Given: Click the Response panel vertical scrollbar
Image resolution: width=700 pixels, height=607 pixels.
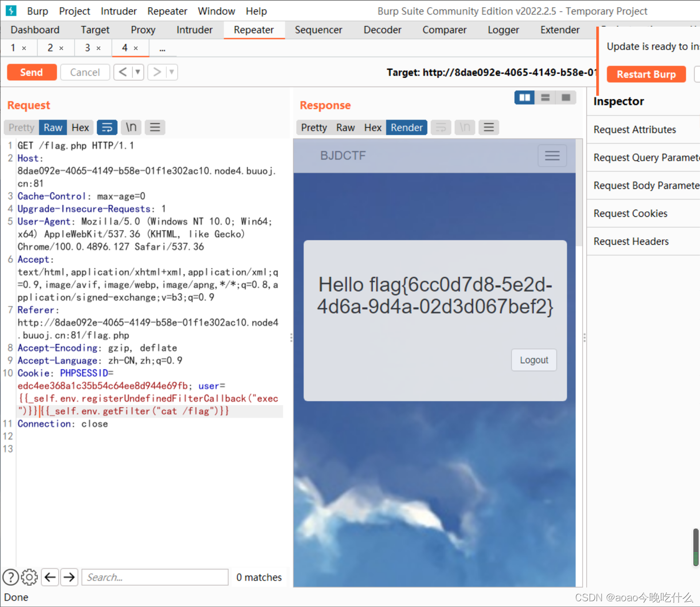Looking at the screenshot, I should point(579,193).
